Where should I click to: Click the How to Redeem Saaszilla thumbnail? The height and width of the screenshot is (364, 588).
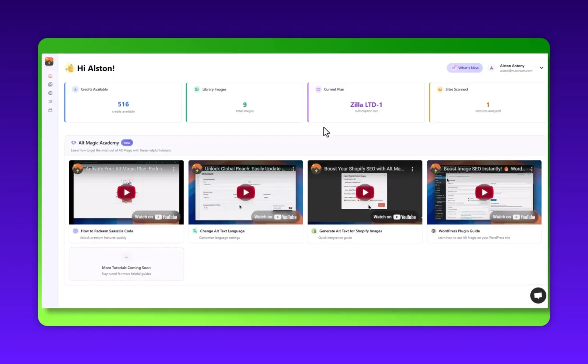pos(126,192)
